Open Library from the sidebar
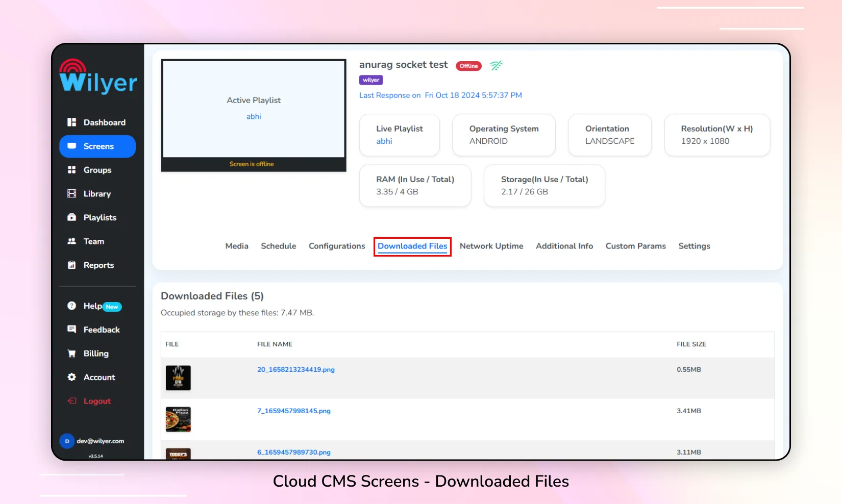This screenshot has width=842, height=504. 97,194
